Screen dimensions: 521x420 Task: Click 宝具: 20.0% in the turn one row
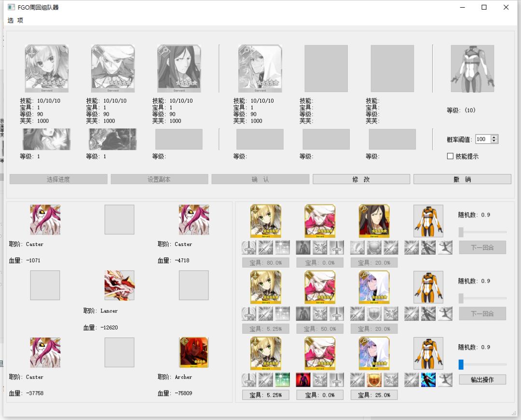[x=374, y=263]
